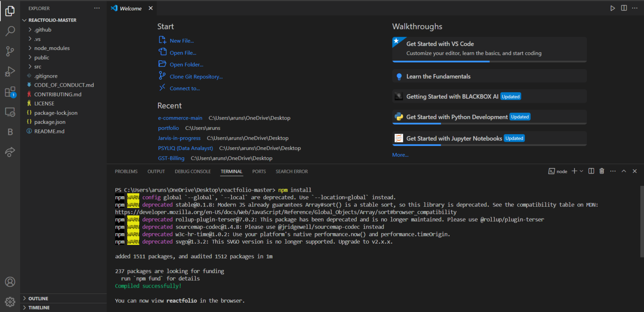Open the terminal launch profile dropdown
Viewport: 644px width, 312px height.
point(582,171)
